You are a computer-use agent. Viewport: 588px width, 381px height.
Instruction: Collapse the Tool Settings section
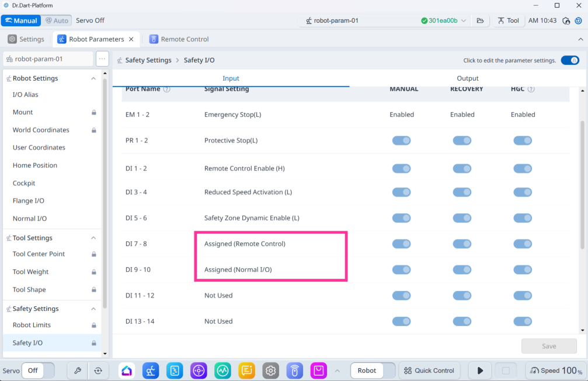coord(93,238)
